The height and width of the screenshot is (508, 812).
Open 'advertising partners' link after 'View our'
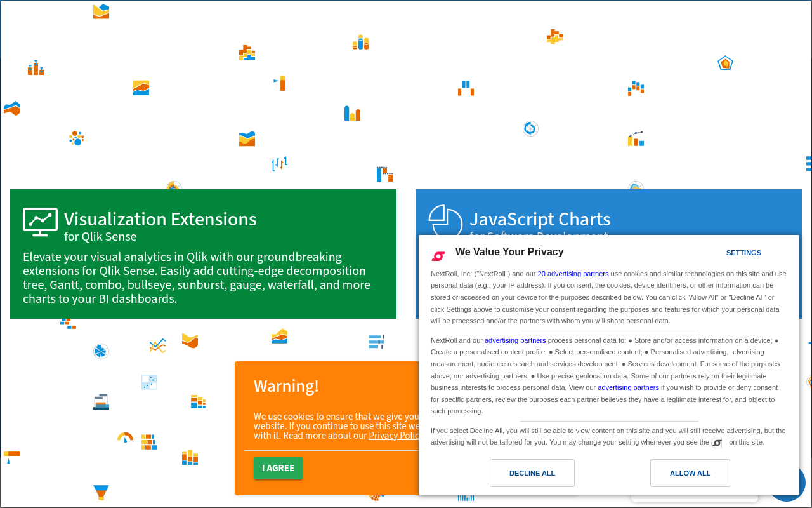tap(628, 387)
